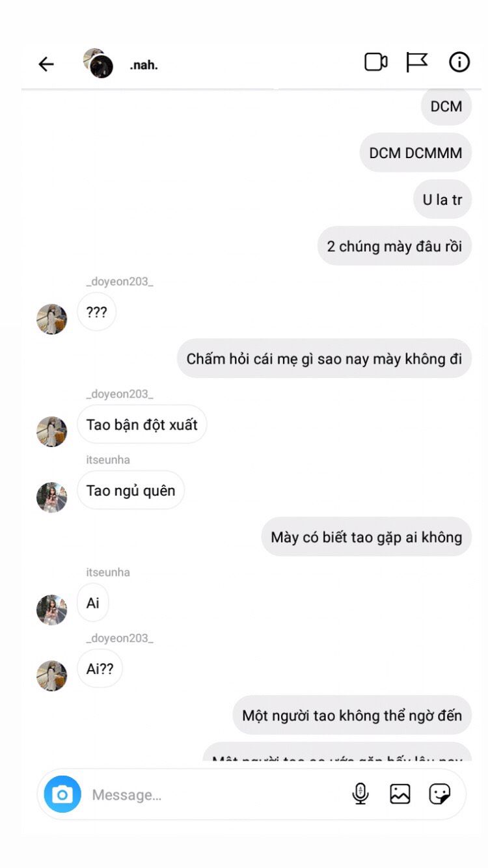Viewport: 488px width, 868px height.
Task: Select the 'Tao bận đột xuất' message
Action: tap(142, 424)
